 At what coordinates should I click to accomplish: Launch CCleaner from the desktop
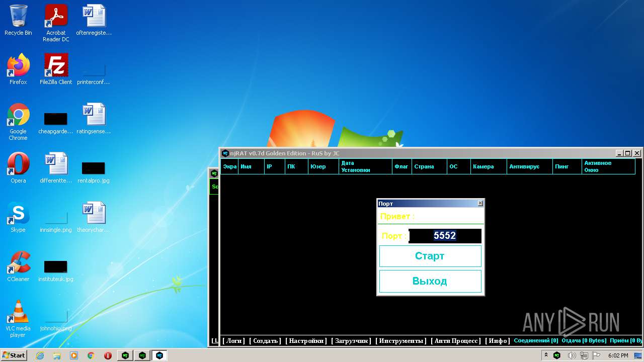point(18,266)
